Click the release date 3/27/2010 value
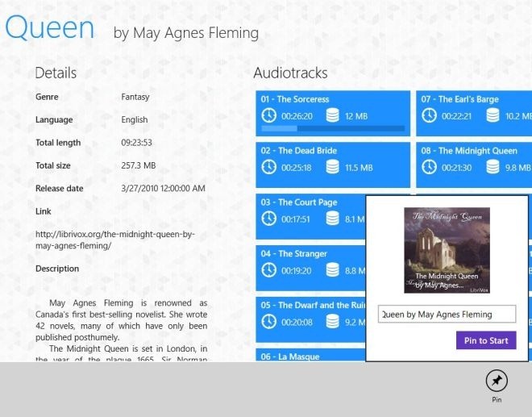This screenshot has width=532, height=417. point(163,188)
